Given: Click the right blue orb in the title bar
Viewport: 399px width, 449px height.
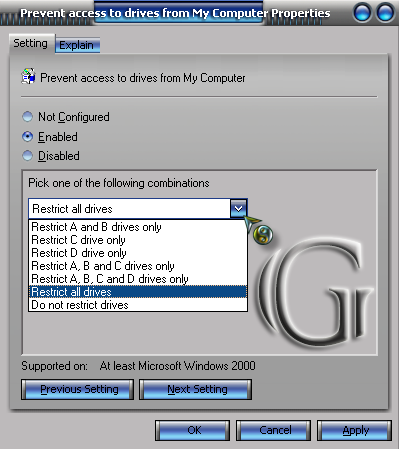Looking at the screenshot, I should [x=385, y=13].
